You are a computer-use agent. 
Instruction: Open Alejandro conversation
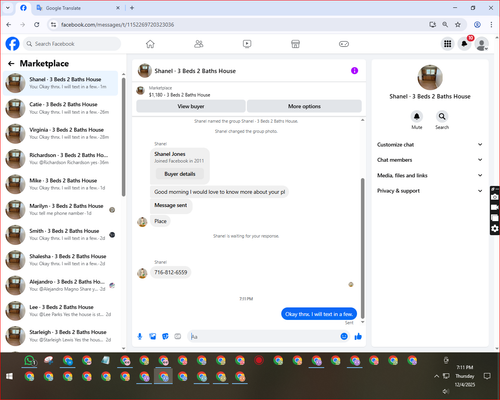tap(61, 285)
